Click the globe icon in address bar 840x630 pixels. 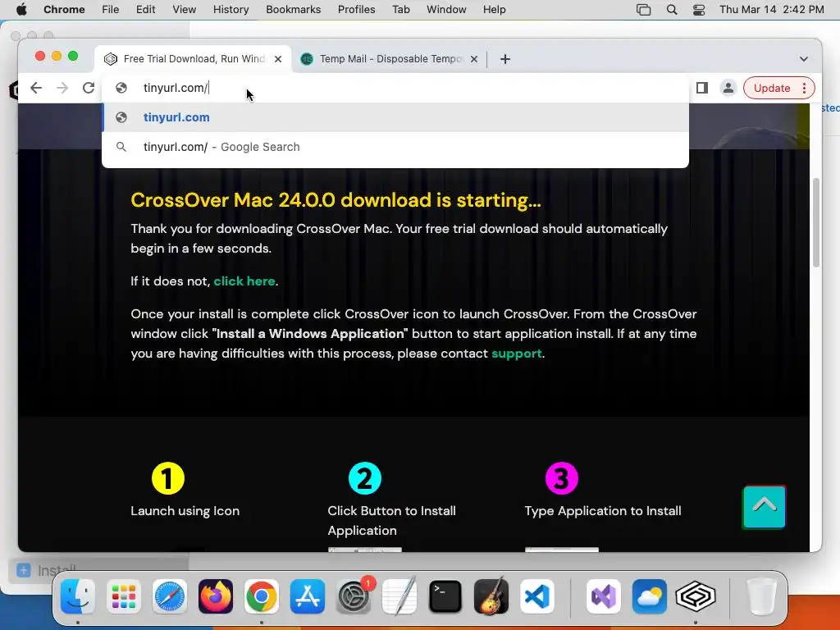click(x=121, y=88)
